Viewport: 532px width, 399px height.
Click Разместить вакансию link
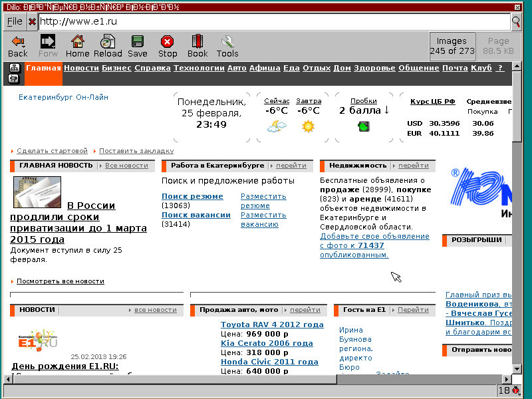click(x=263, y=219)
